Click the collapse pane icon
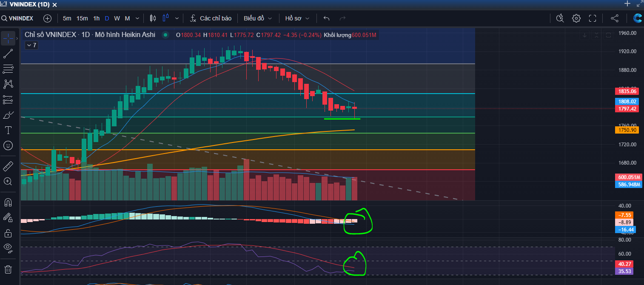644x285 pixels. [596, 35]
